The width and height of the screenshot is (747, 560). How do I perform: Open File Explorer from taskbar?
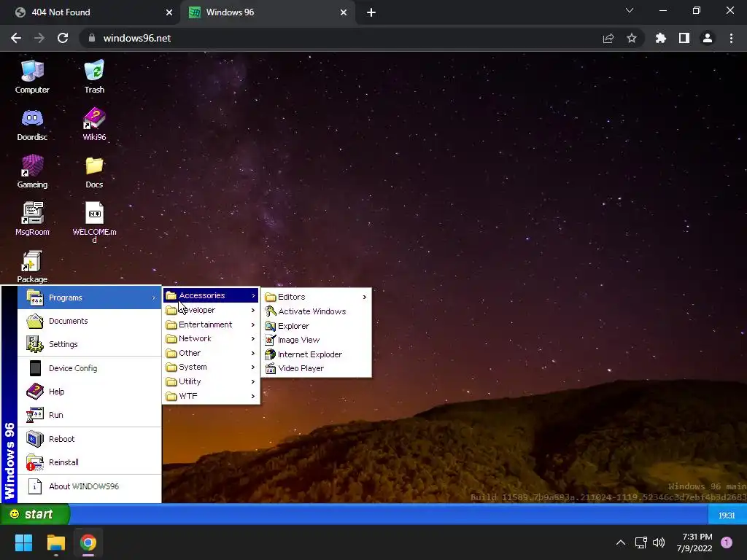click(x=55, y=542)
